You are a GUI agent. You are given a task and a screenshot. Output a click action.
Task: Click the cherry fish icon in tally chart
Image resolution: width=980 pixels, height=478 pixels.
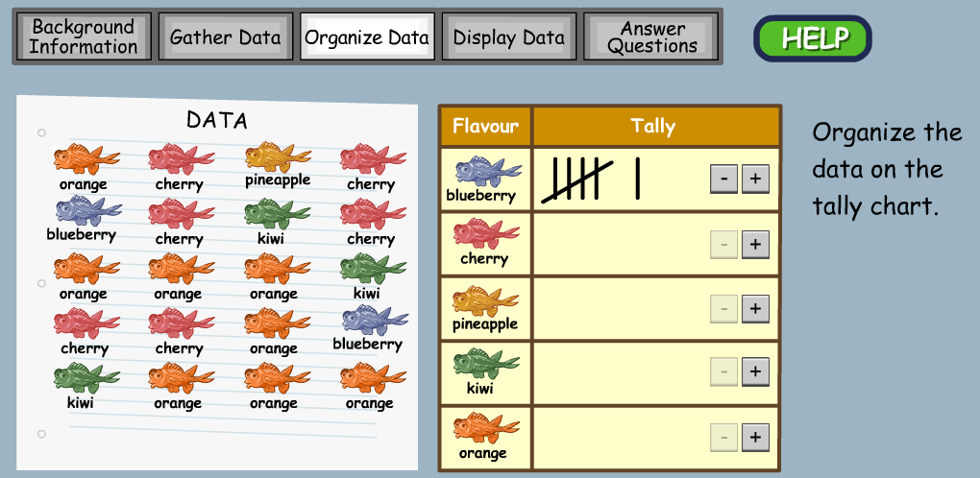485,235
